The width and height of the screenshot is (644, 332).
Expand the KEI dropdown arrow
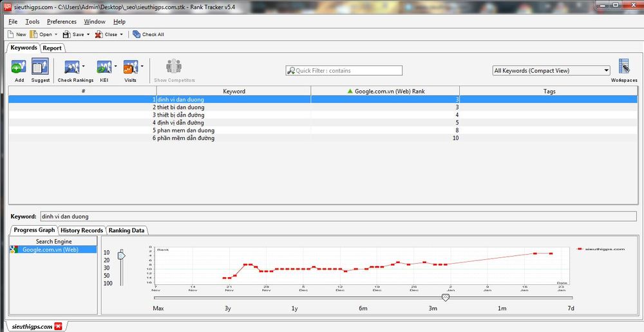coord(115,66)
